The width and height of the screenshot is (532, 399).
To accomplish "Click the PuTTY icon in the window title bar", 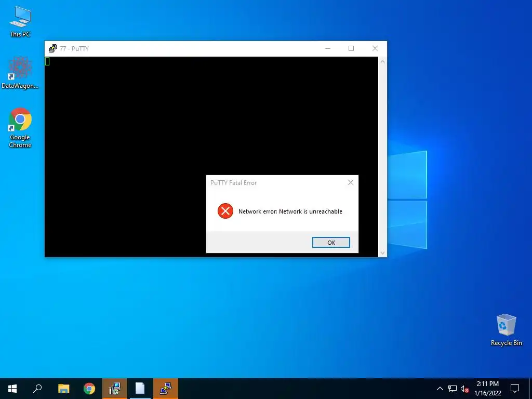I will coord(52,48).
